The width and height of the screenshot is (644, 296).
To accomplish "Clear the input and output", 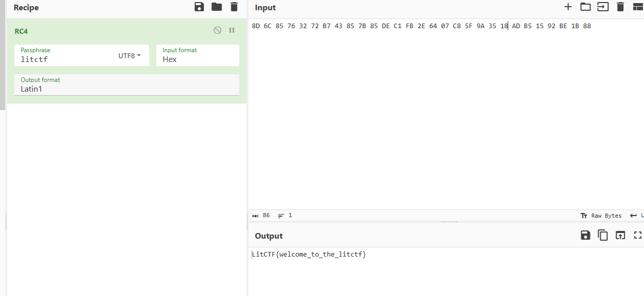I will [620, 7].
